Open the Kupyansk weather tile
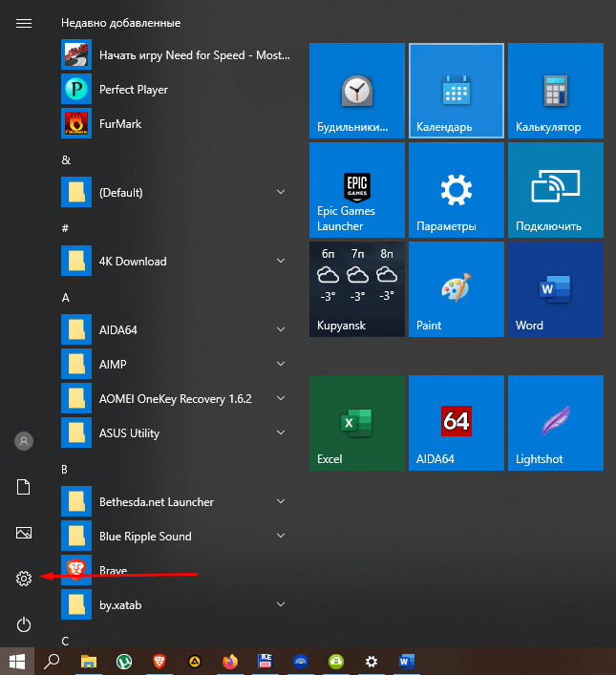 tap(357, 289)
